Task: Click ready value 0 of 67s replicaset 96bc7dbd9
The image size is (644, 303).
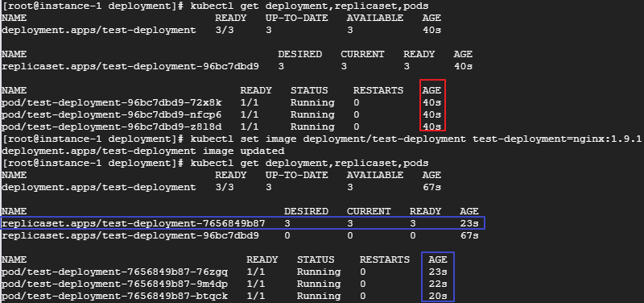Action: pyautogui.click(x=413, y=235)
